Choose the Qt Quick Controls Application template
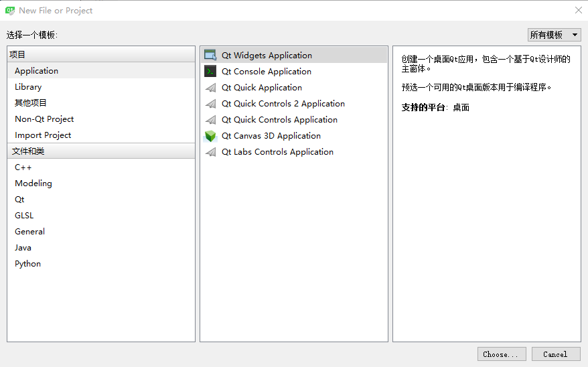Screen dimensions: 588x367 click(294, 120)
